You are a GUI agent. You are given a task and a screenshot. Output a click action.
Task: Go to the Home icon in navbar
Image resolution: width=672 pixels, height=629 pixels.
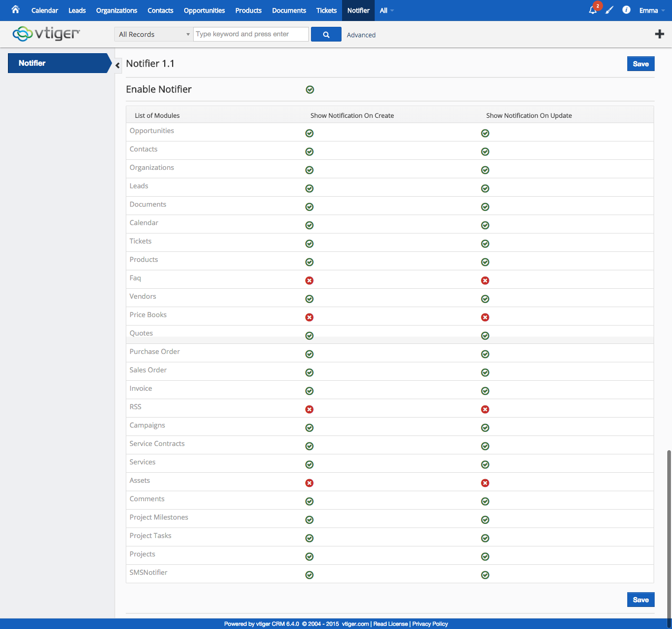(15, 9)
